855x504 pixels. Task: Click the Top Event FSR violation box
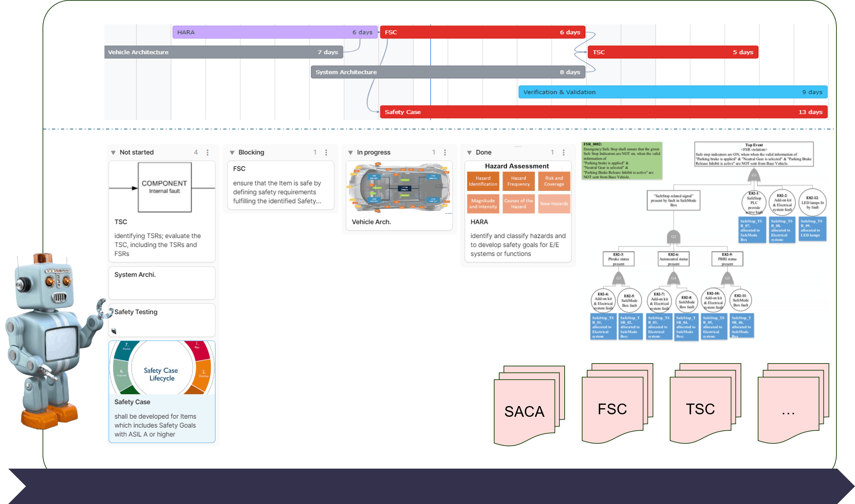click(x=754, y=154)
